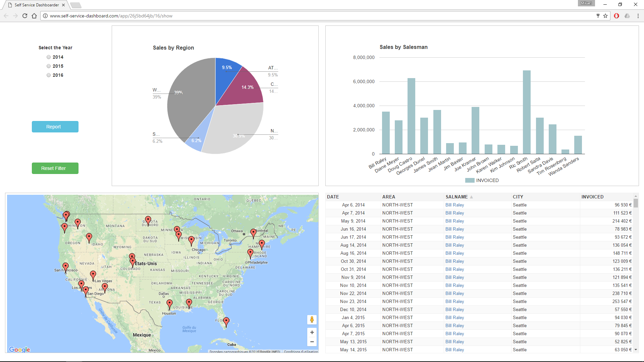Click the AREA column sort expander
The height and width of the screenshot is (362, 644).
(388, 196)
